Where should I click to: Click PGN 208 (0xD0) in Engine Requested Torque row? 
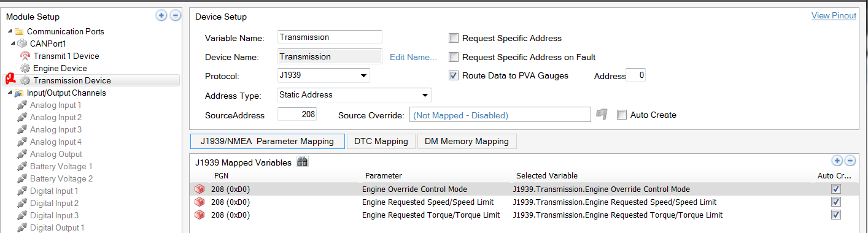[230, 215]
